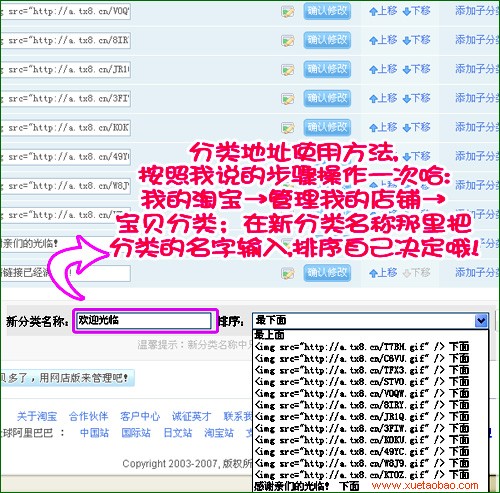Click edit icon in VOQ category row

coord(288,12)
